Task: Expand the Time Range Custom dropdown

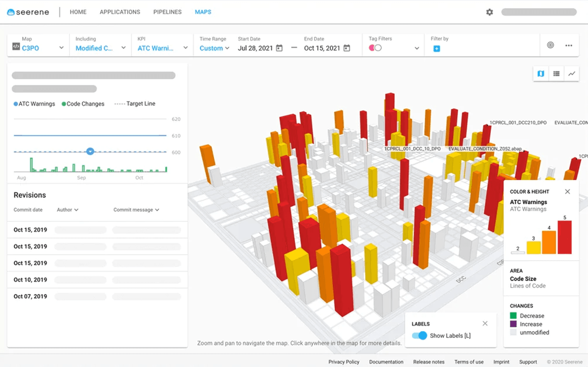Action: click(x=214, y=48)
